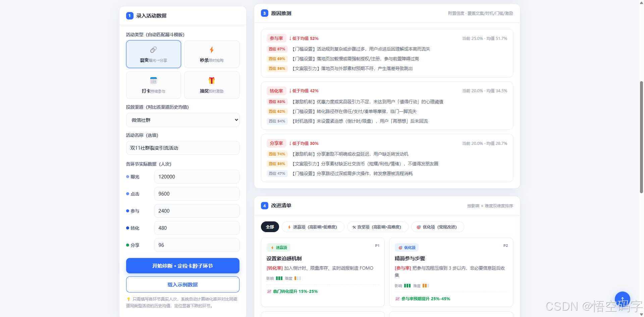Select the 全部 filter tab

tap(270, 227)
